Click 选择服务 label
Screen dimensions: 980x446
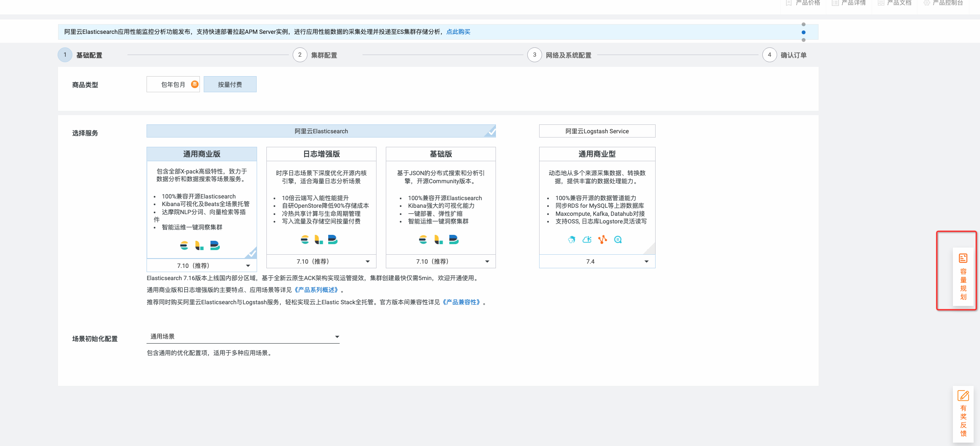[x=85, y=133]
